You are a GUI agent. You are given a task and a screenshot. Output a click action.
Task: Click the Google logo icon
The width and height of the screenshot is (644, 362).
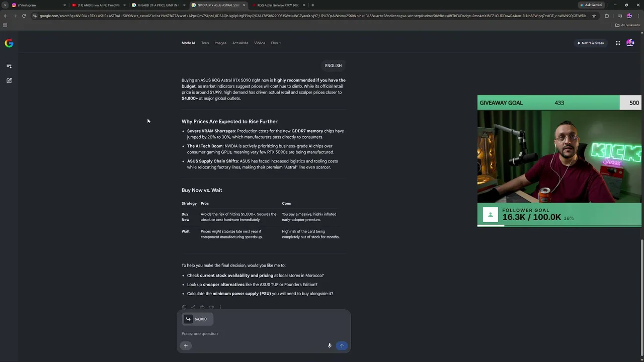tap(9, 43)
